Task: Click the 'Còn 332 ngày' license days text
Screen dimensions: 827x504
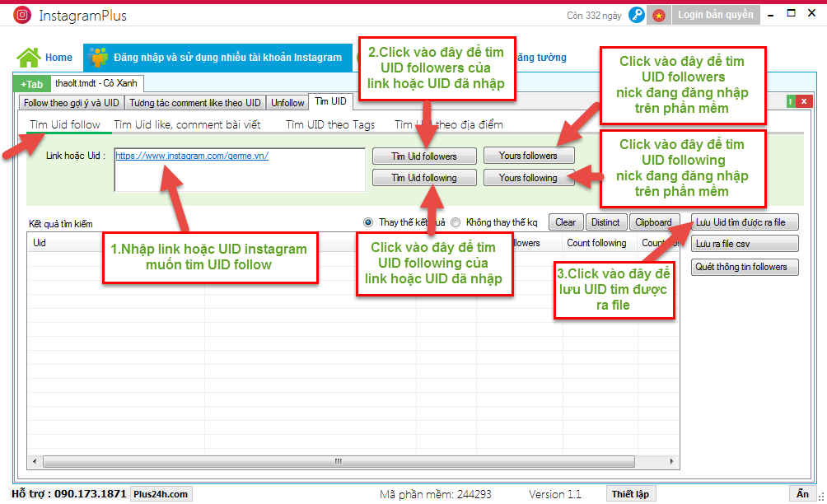Action: click(x=595, y=16)
